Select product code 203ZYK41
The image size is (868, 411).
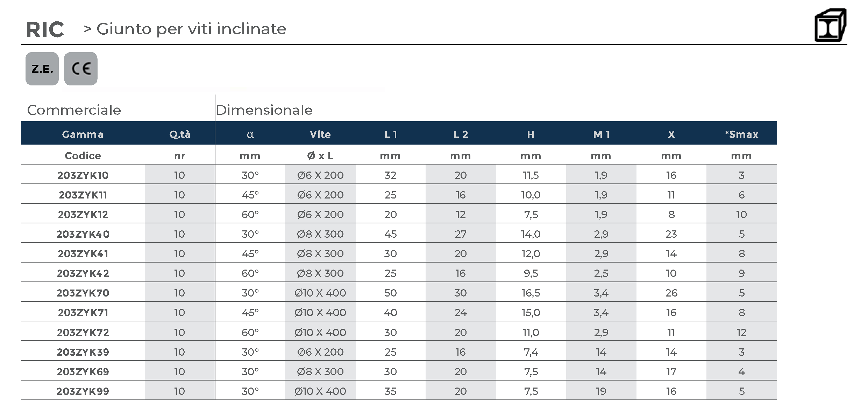point(83,254)
